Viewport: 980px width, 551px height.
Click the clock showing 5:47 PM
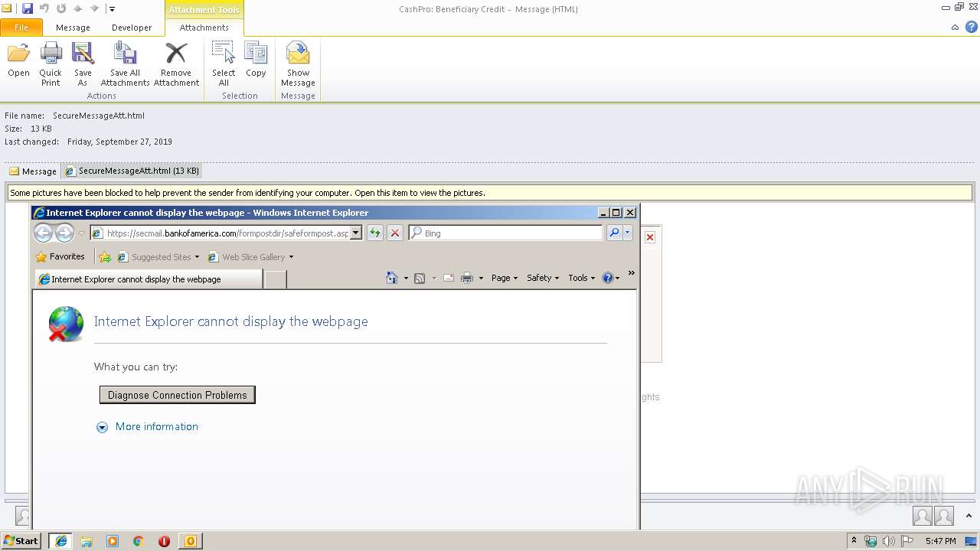pos(940,541)
